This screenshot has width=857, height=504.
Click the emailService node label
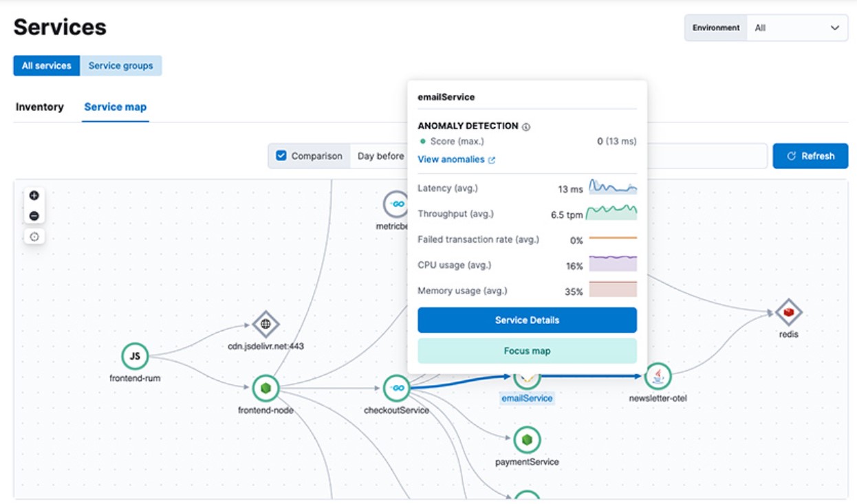tap(527, 398)
